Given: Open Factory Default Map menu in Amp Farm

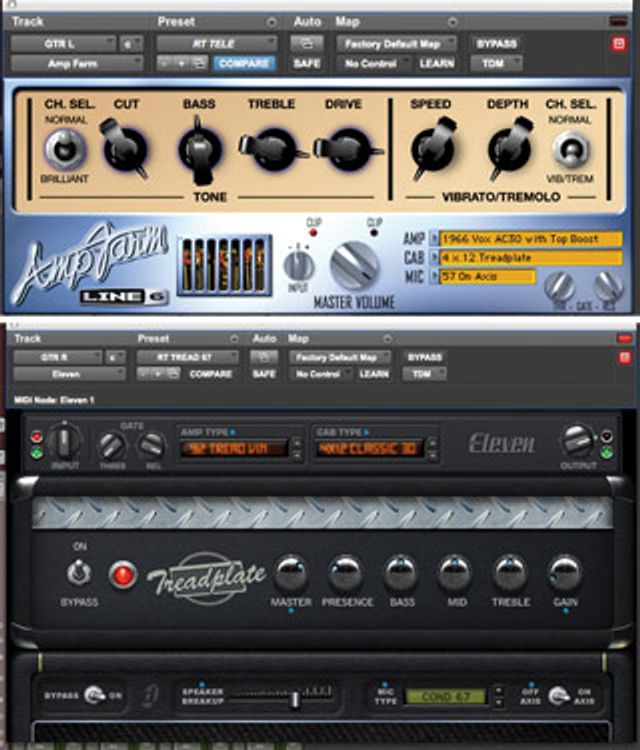Looking at the screenshot, I should 397,44.
